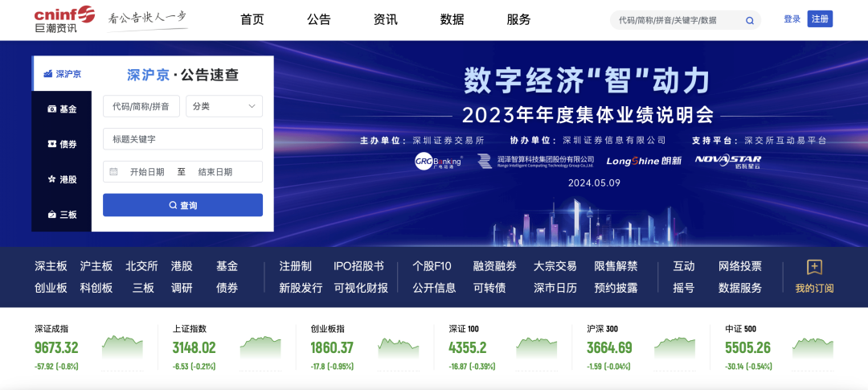Click the search magnifier icon in header

750,20
